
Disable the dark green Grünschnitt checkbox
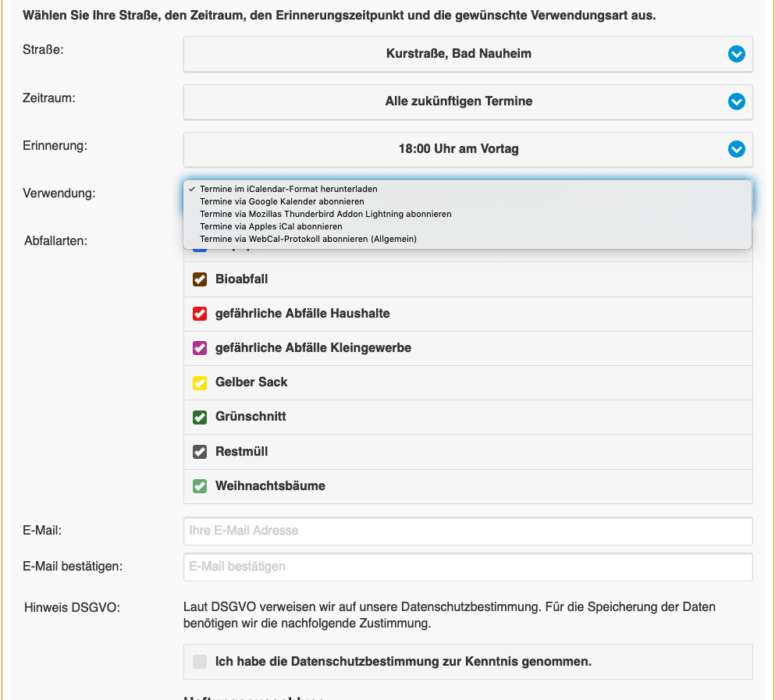tap(200, 417)
